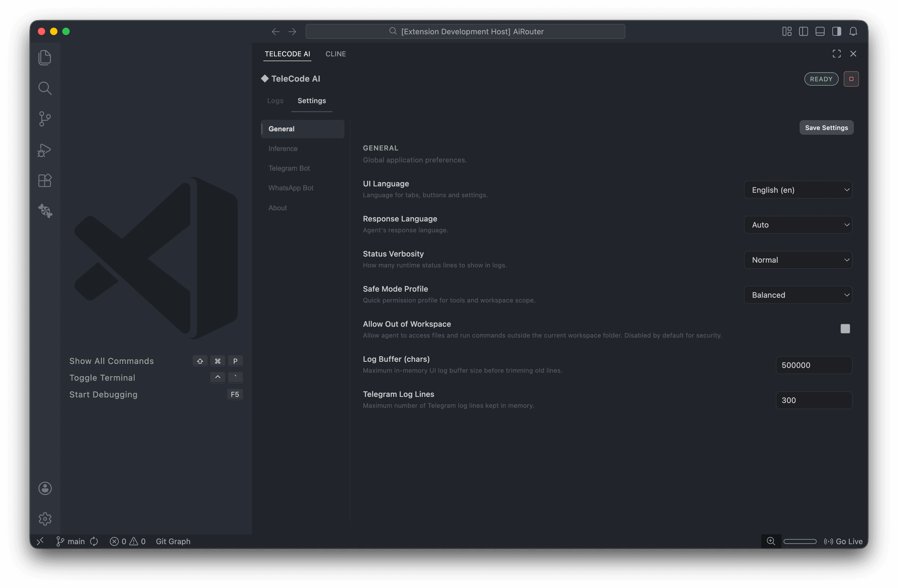Screen dimensions: 898x588
Task: Open Git Graph from the status bar
Action: click(x=173, y=541)
